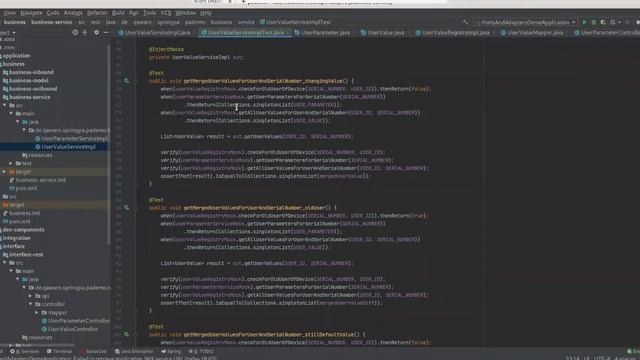Select the business-outbound module
Screen dimensions: 640x360
[x=30, y=89]
